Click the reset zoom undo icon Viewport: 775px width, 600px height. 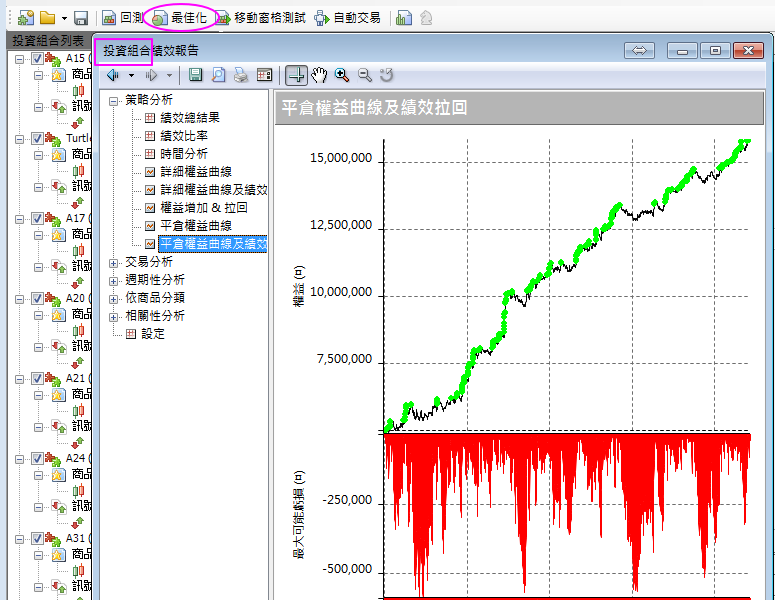(387, 75)
